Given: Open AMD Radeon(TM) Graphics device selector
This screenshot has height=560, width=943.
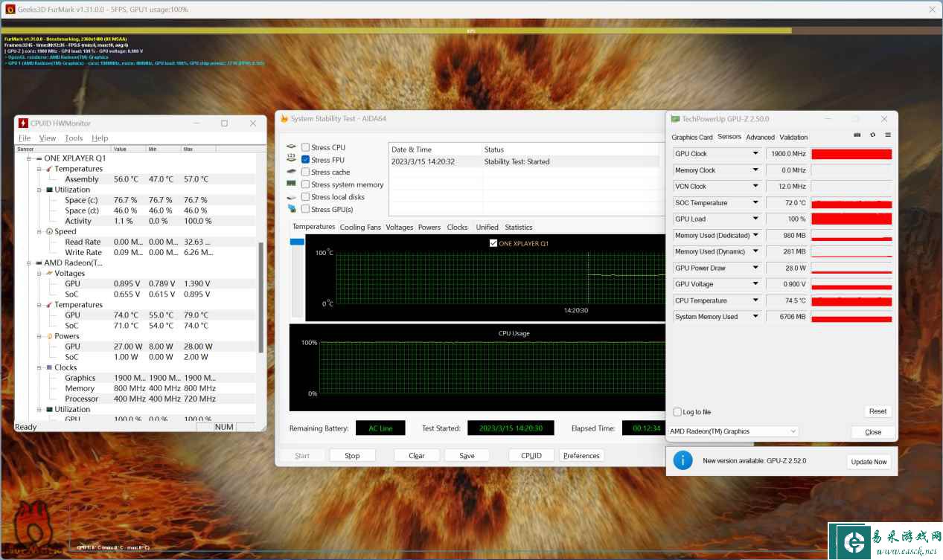Looking at the screenshot, I should [x=732, y=431].
